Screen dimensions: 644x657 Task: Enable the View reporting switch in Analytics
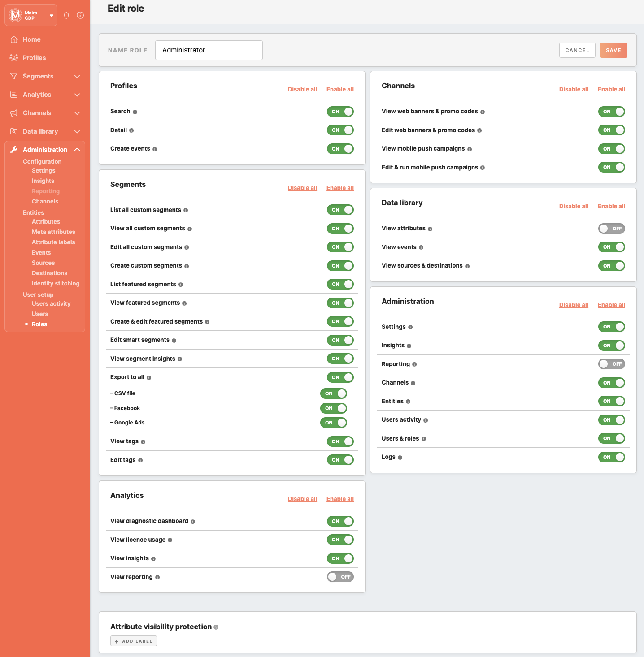[x=340, y=577]
